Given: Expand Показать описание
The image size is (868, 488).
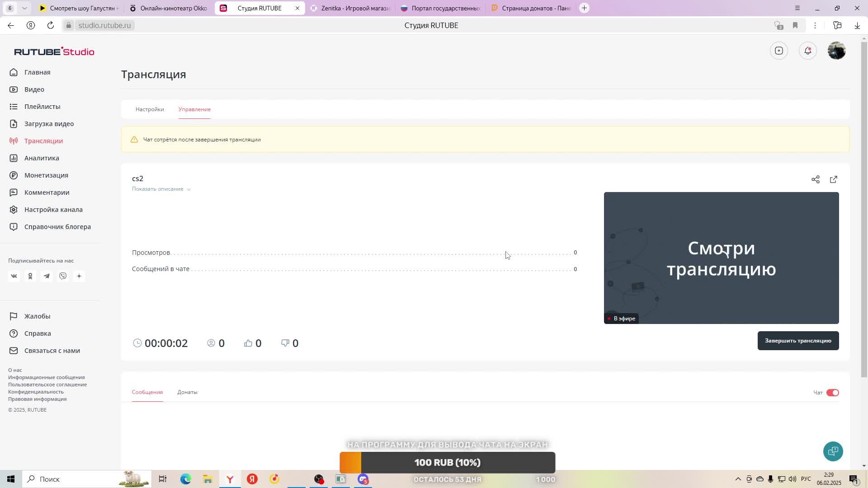Looking at the screenshot, I should 161,189.
